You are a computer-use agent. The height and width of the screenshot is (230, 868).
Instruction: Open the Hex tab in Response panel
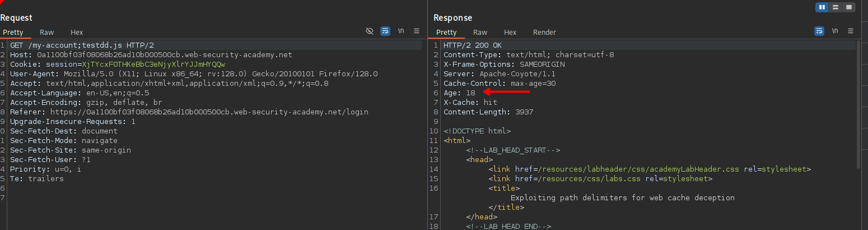510,33
